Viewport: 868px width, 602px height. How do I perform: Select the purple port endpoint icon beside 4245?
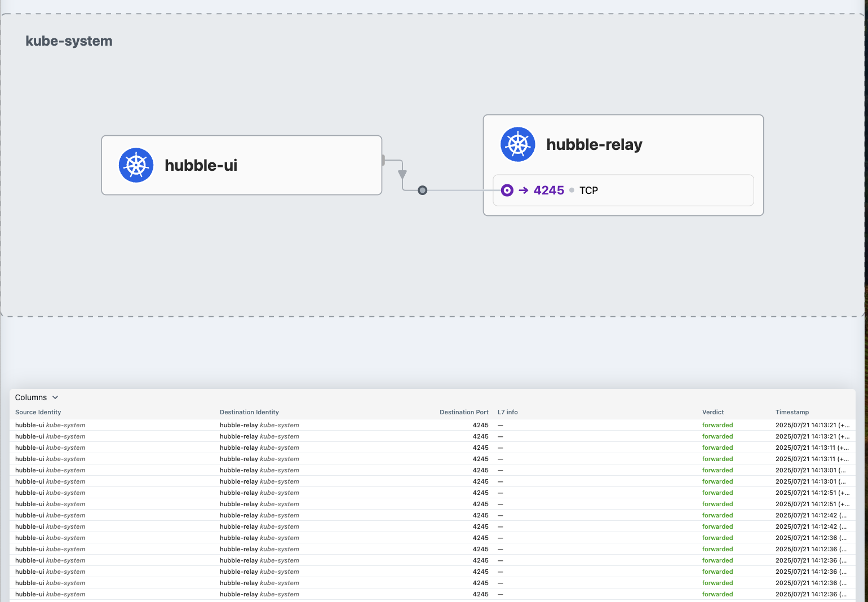pyautogui.click(x=507, y=191)
